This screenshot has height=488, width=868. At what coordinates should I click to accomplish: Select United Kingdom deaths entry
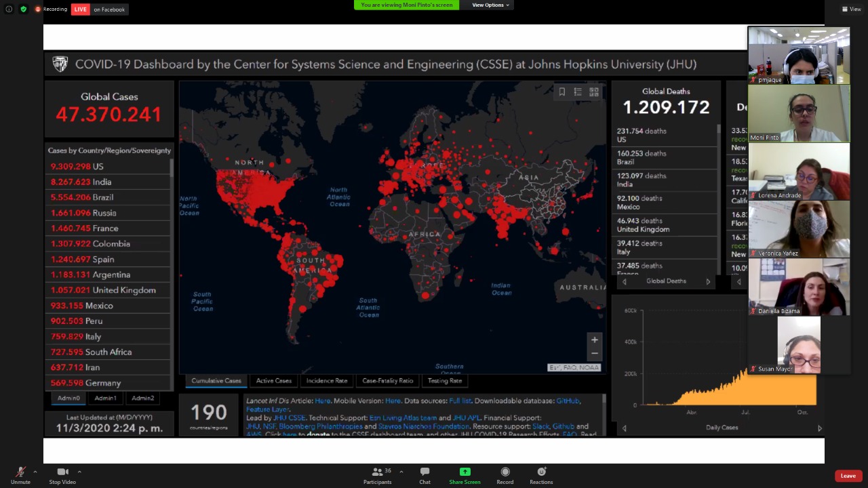click(665, 224)
